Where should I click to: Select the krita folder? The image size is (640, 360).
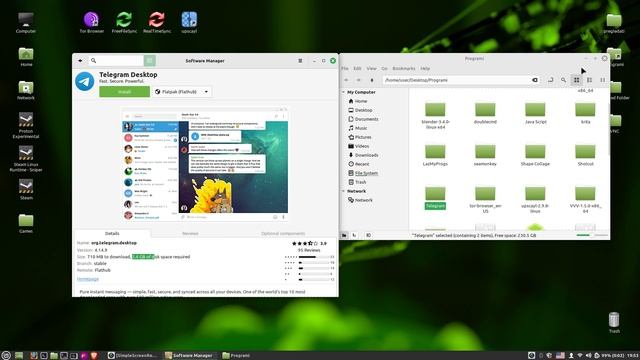[x=585, y=113]
